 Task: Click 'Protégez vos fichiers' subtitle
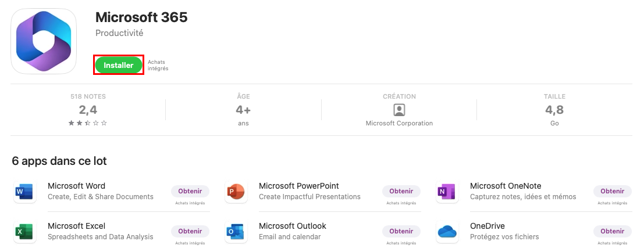pos(504,237)
